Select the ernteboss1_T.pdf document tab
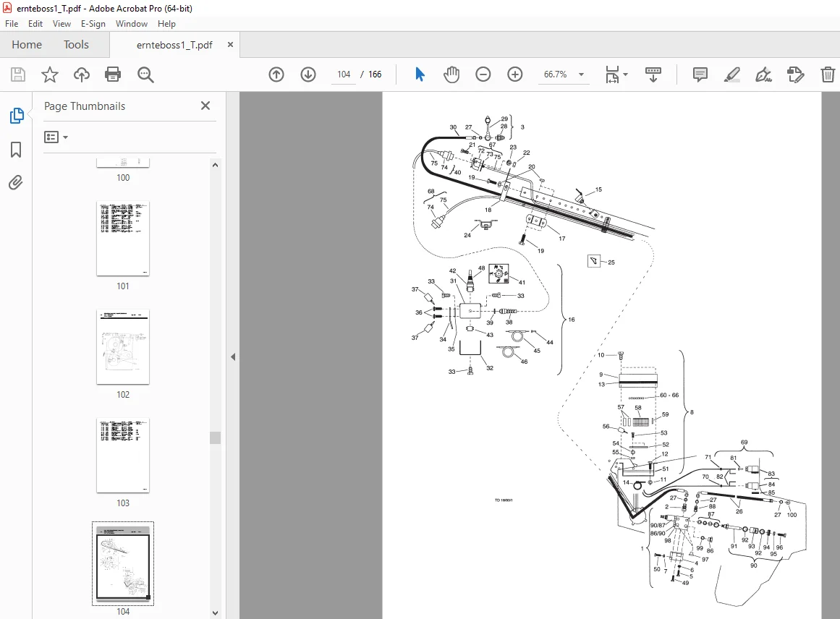This screenshot has width=840, height=619. pos(174,45)
